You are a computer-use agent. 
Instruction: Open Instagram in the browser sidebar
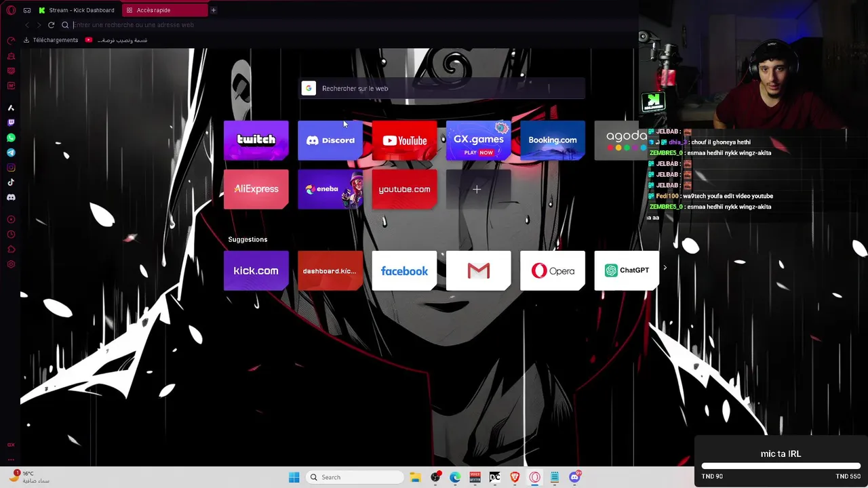11,167
